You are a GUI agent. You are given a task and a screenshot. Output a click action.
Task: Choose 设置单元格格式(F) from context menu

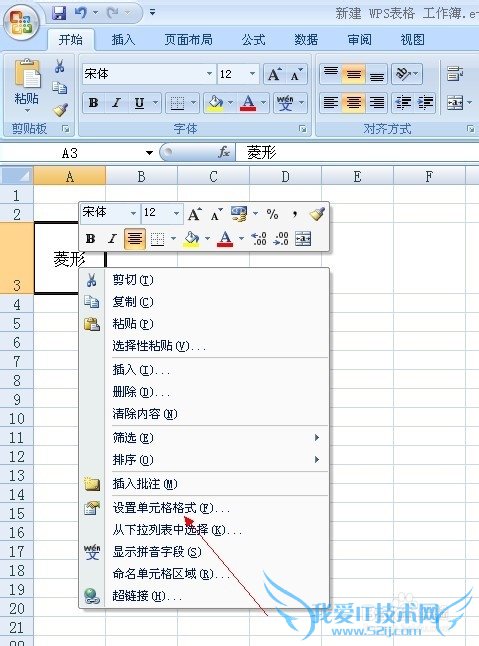coord(204,508)
